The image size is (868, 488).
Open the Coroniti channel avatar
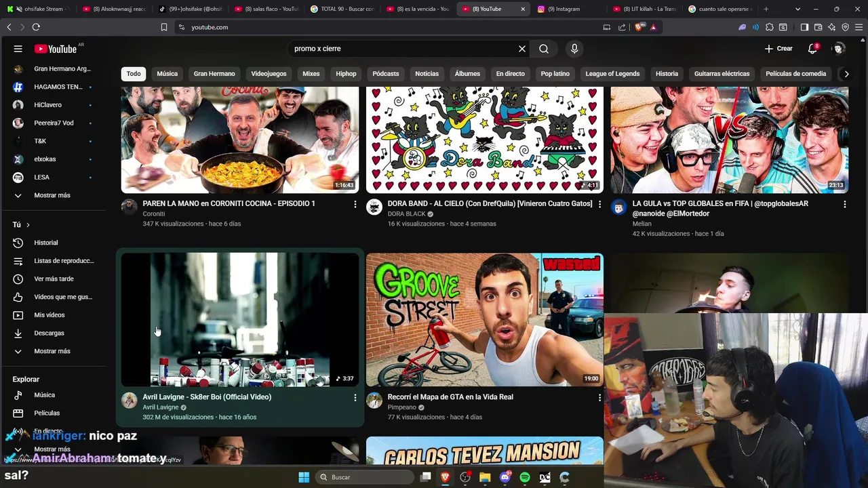pos(130,207)
